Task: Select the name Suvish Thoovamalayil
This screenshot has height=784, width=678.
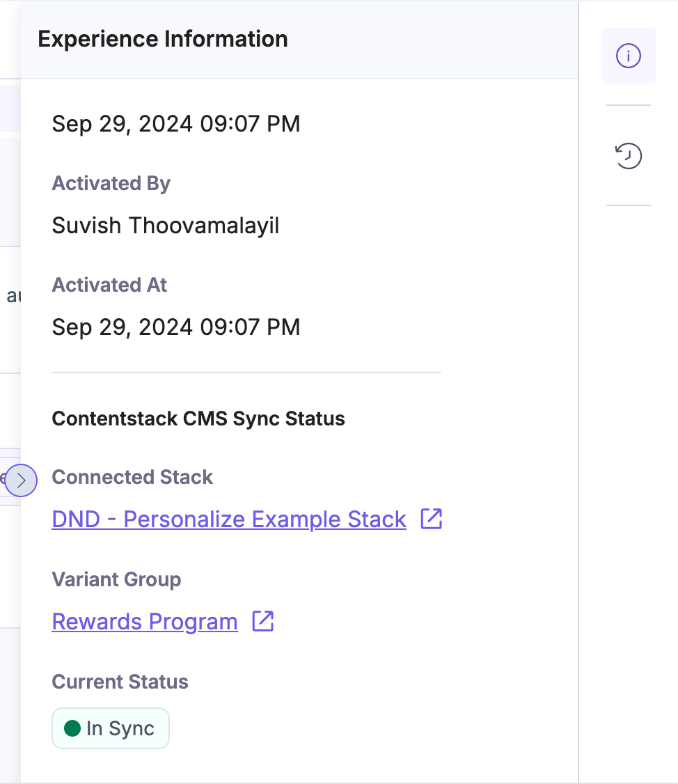Action: click(166, 226)
